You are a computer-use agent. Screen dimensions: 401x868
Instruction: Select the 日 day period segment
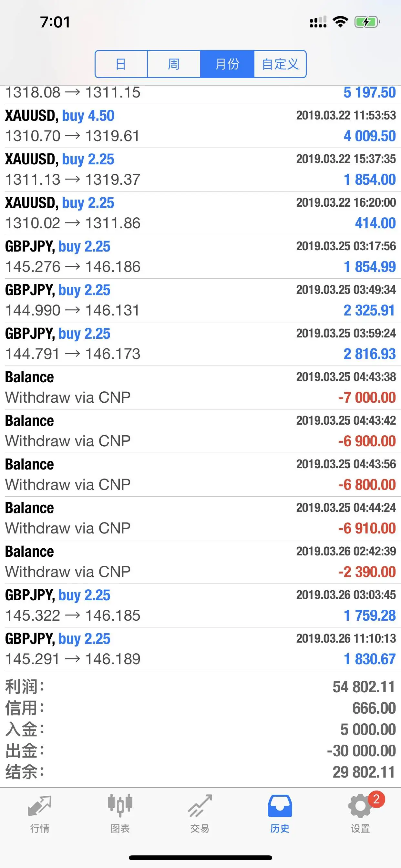(x=121, y=64)
